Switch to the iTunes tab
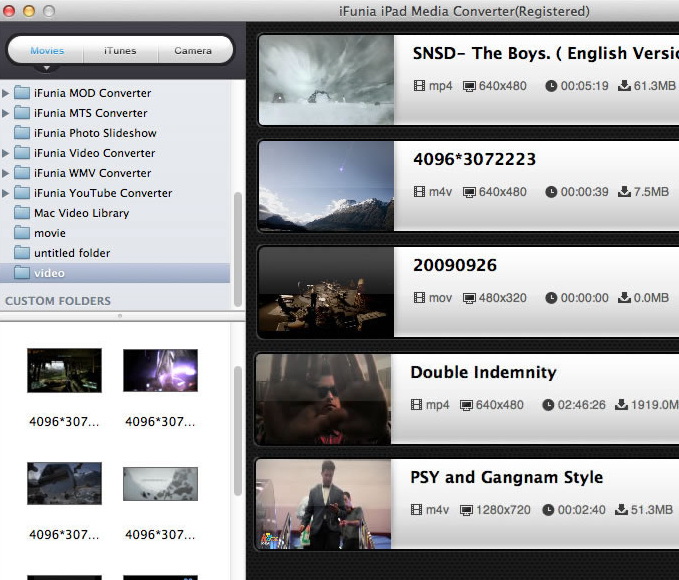The image size is (679, 580). click(x=120, y=51)
